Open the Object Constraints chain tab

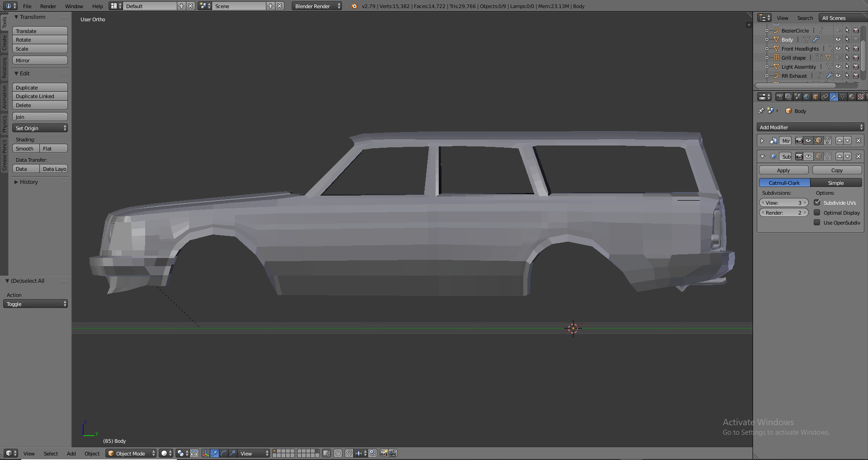click(x=825, y=97)
